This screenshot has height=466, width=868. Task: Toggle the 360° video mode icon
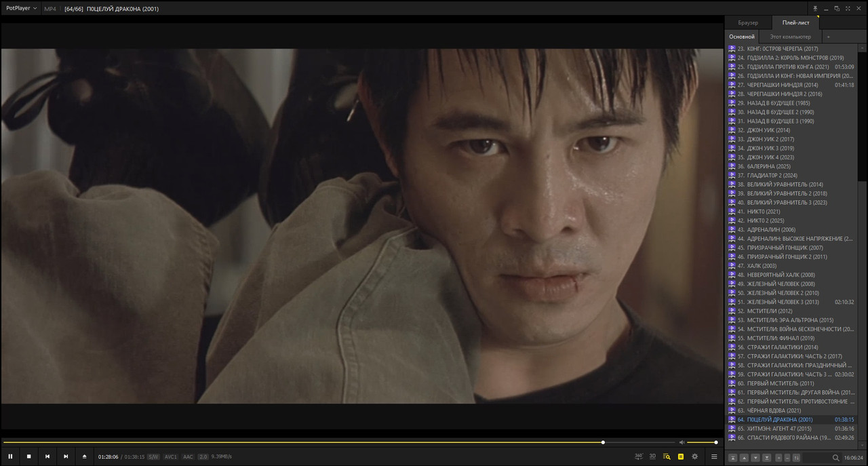coord(639,457)
